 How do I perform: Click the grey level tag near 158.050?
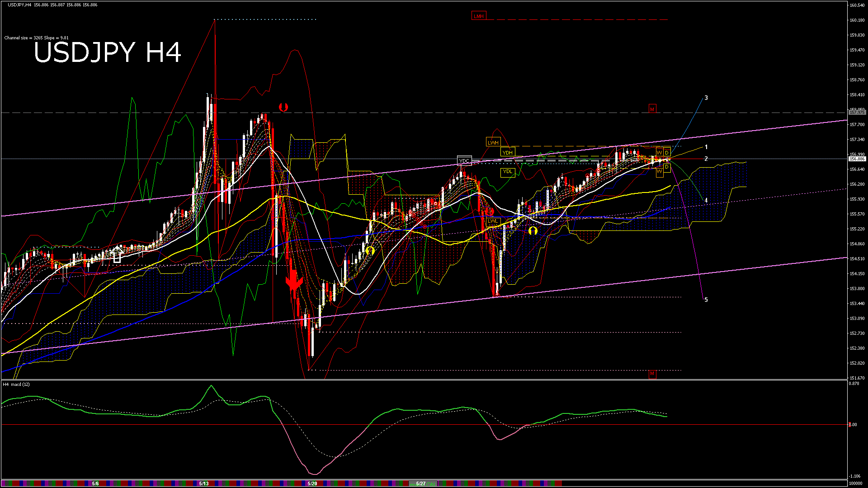coord(857,112)
